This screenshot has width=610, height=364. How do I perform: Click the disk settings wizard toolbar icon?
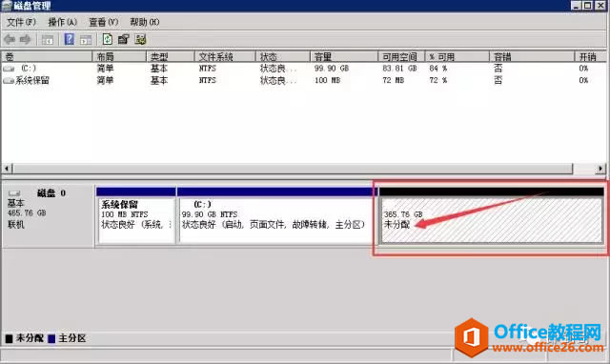[140, 39]
